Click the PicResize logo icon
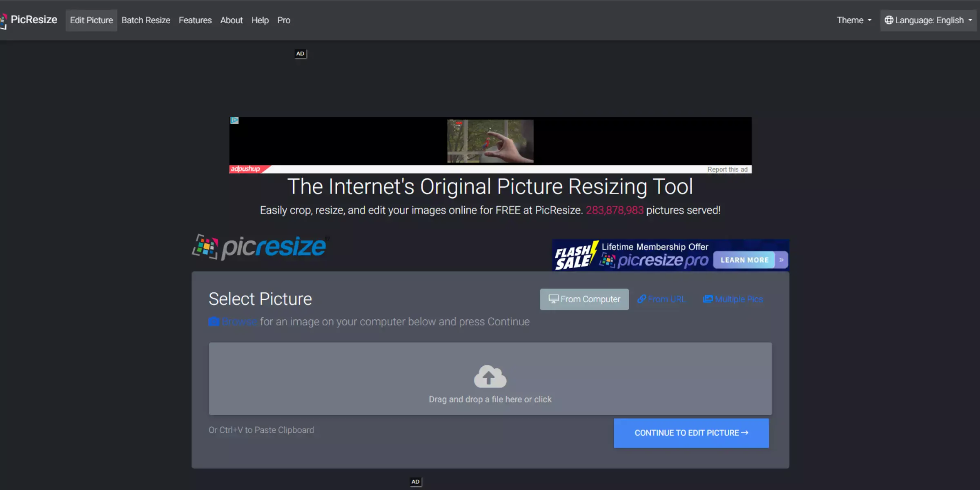Viewport: 980px width, 490px height. pyautogui.click(x=4, y=20)
